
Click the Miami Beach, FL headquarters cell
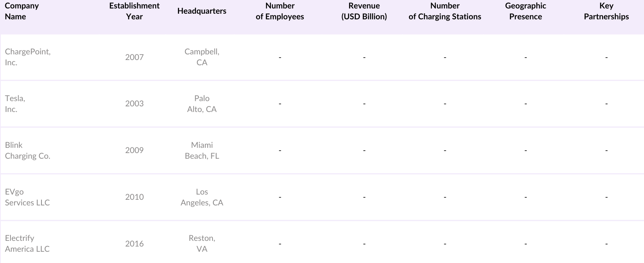[202, 151]
